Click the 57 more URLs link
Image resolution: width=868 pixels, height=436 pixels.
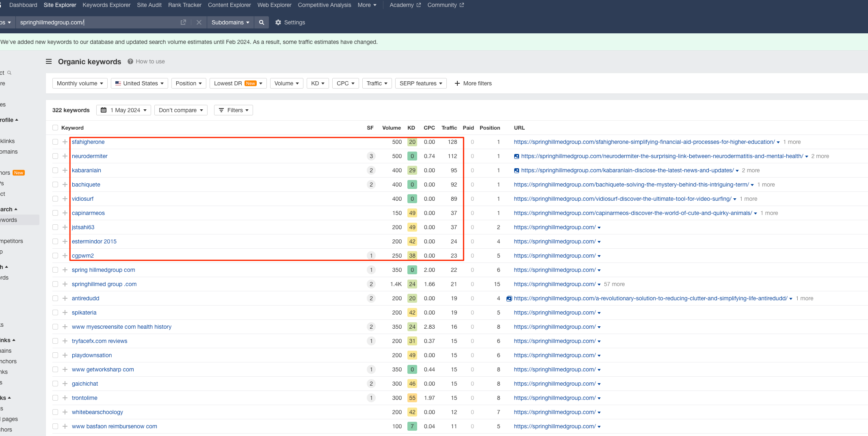(614, 284)
